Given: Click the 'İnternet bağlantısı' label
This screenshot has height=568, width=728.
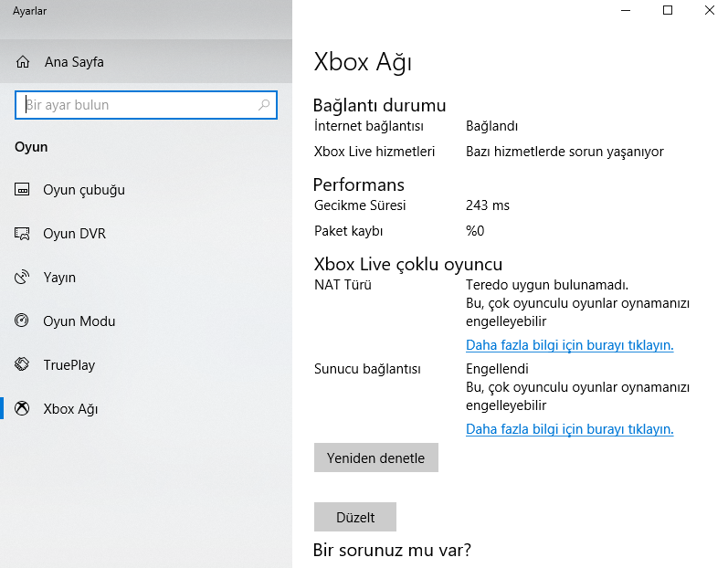Looking at the screenshot, I should (369, 126).
